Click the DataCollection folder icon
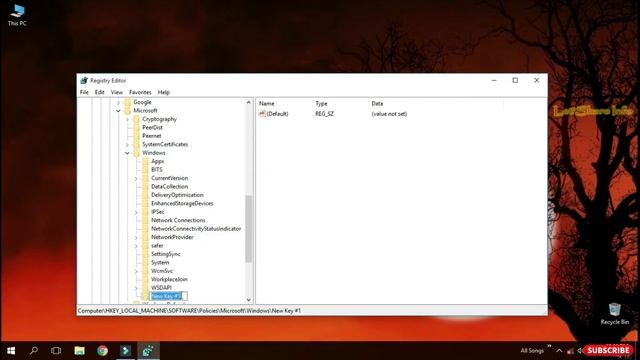Screen dimensions: 640x360 [145, 187]
